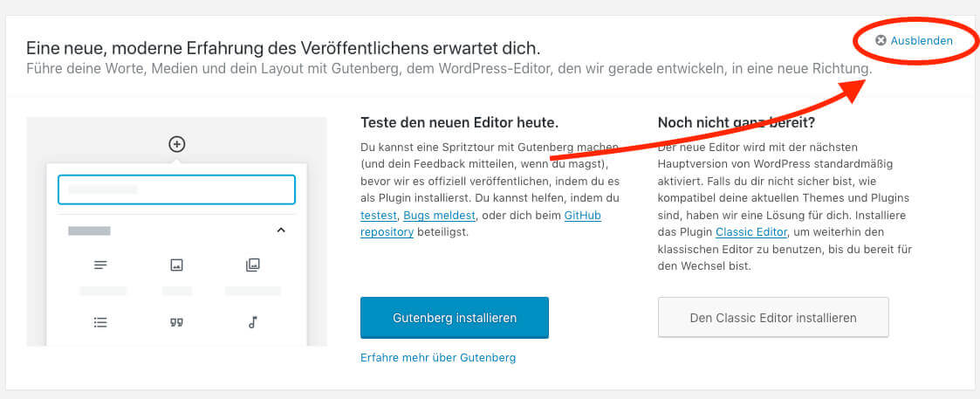The width and height of the screenshot is (980, 399).
Task: Focus the block search field
Action: 176,189
